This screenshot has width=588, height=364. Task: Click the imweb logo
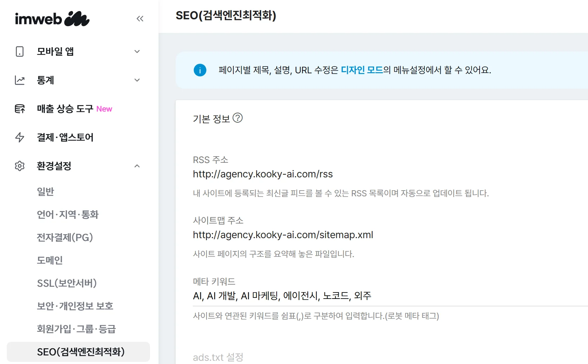click(52, 19)
